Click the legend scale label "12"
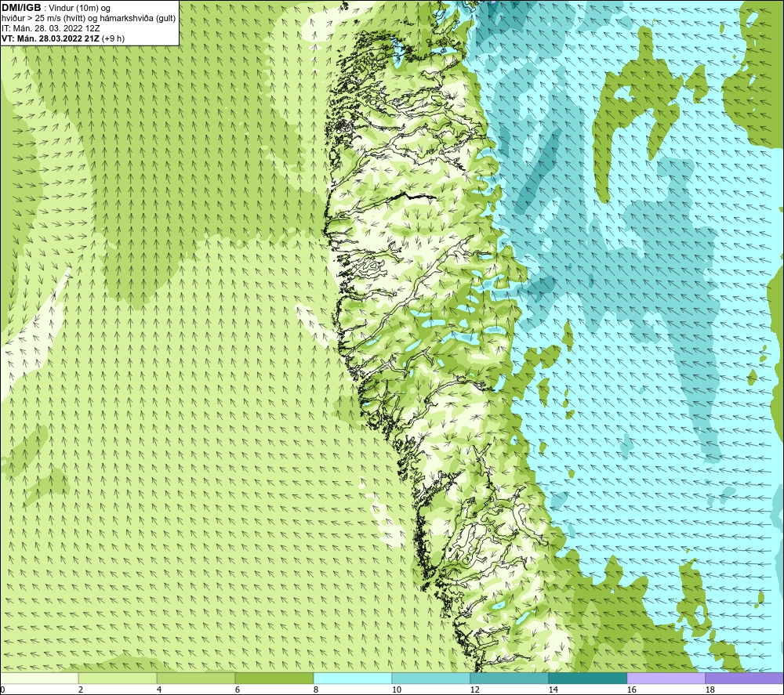Viewport: 784px width, 695px height. (474, 690)
